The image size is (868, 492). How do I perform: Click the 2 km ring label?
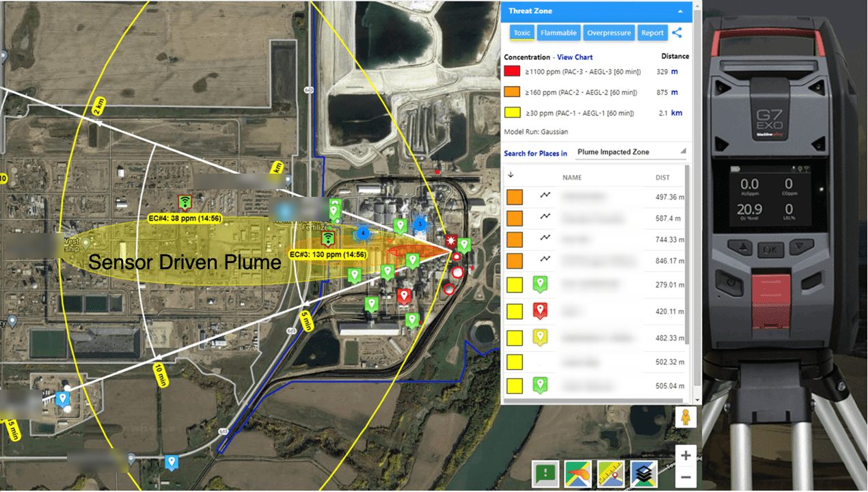click(98, 105)
